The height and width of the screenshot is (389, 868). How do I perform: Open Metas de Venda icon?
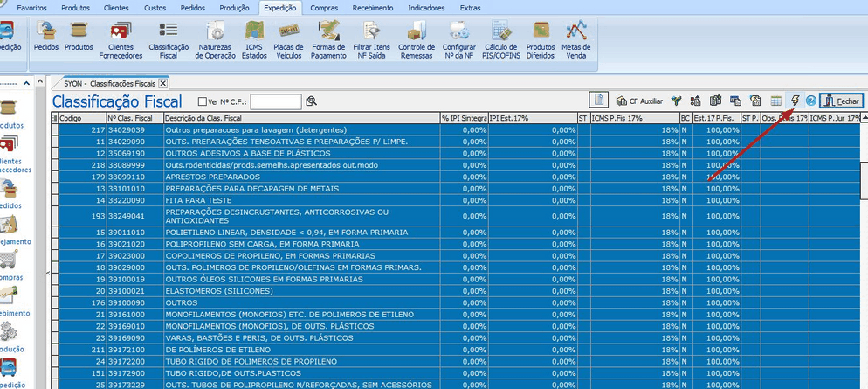[575, 39]
